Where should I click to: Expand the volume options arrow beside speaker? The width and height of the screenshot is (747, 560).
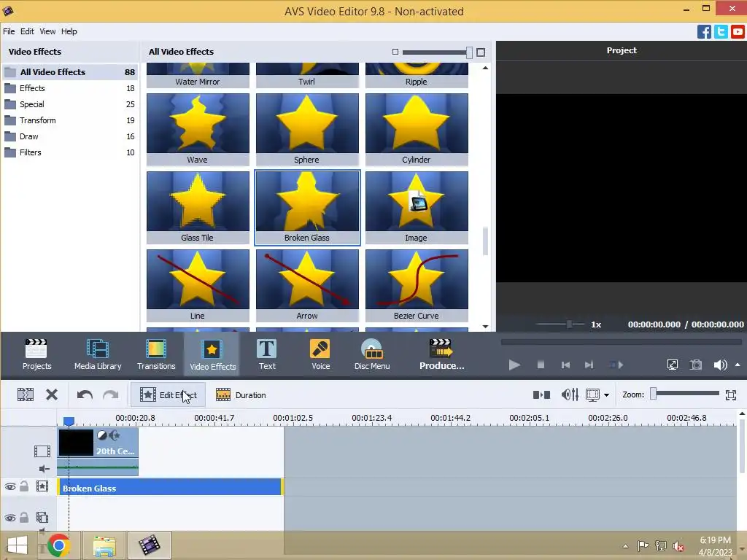(x=738, y=365)
